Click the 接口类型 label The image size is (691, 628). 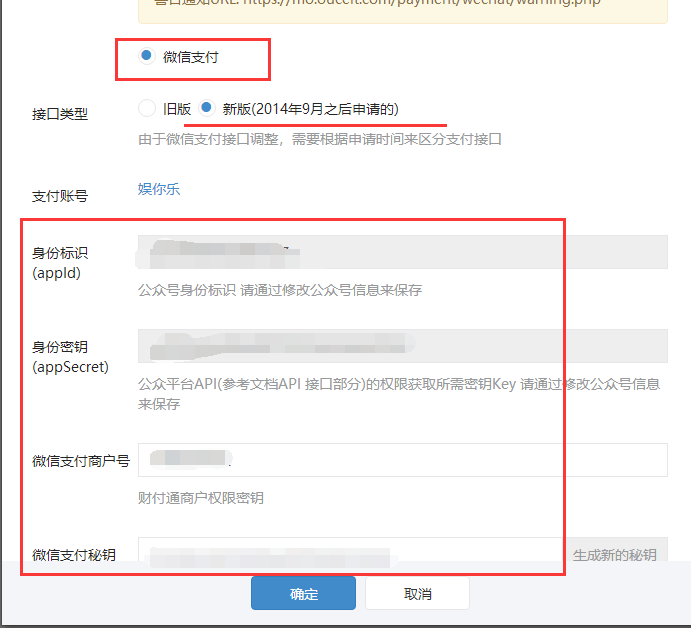tap(60, 114)
